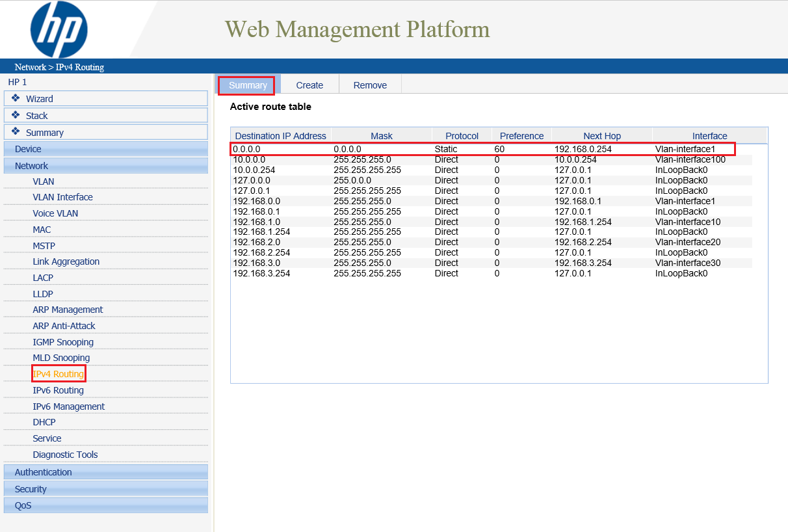This screenshot has width=788, height=532.
Task: Open IGMP Snooping
Action: coord(63,342)
